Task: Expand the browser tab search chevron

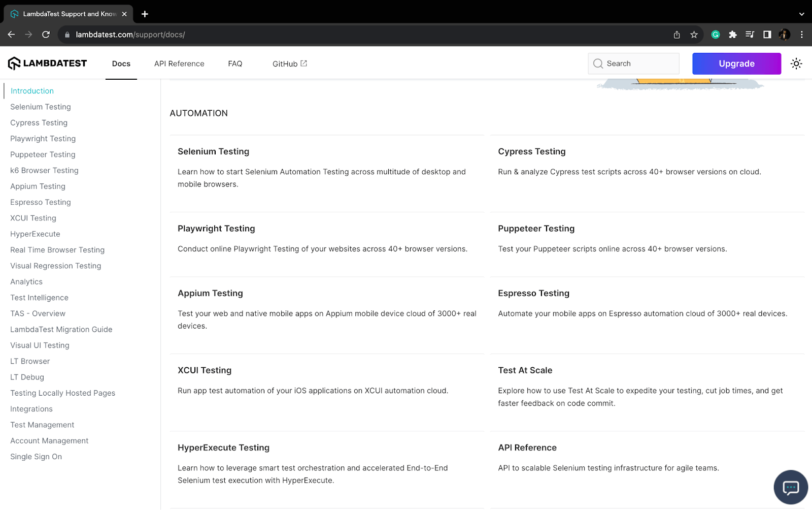Action: tap(801, 14)
